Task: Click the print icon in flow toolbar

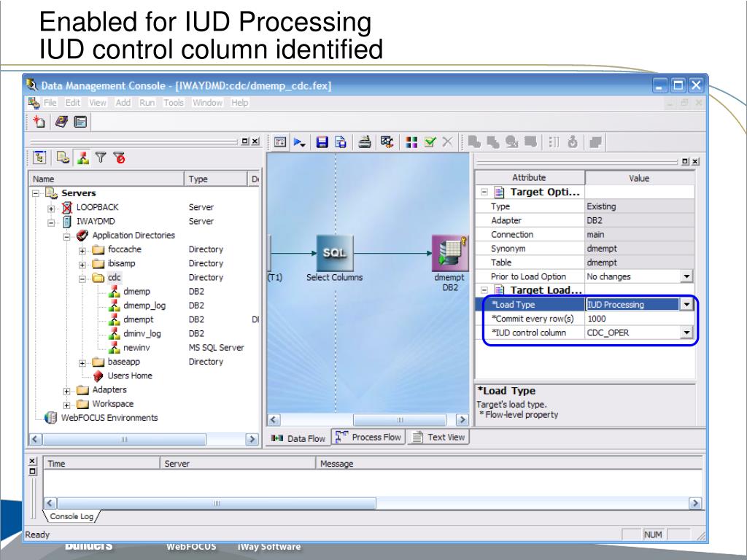Action: tap(365, 142)
